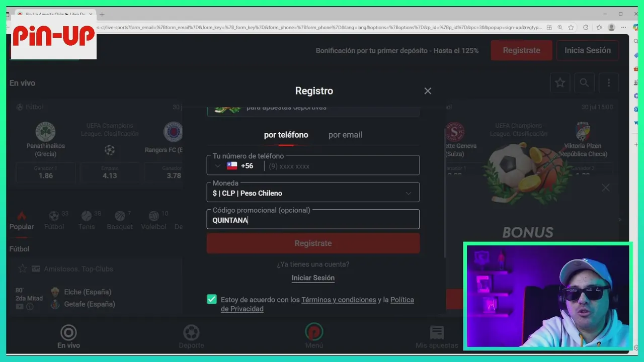
Task: Open the country code dropdown chevron
Action: (218, 166)
